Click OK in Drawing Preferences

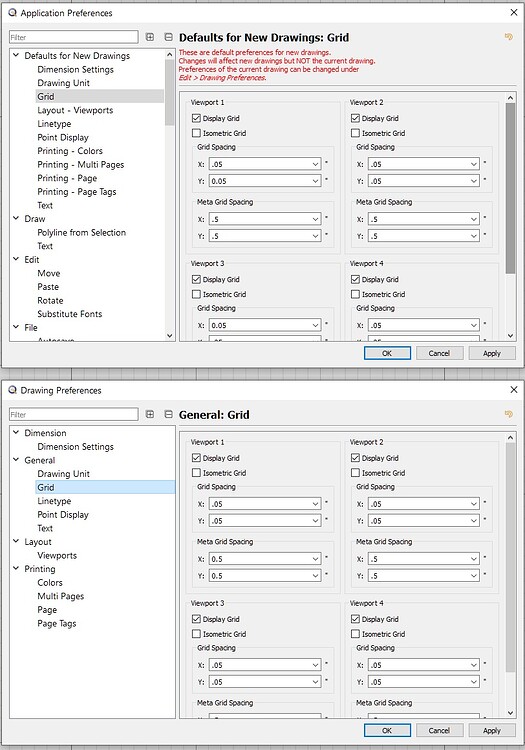[387, 730]
